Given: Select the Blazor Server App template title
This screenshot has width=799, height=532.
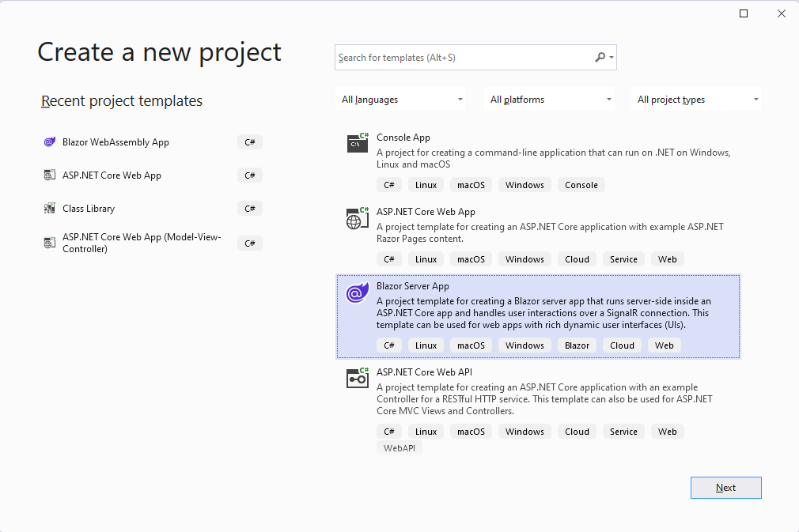Looking at the screenshot, I should (413, 286).
